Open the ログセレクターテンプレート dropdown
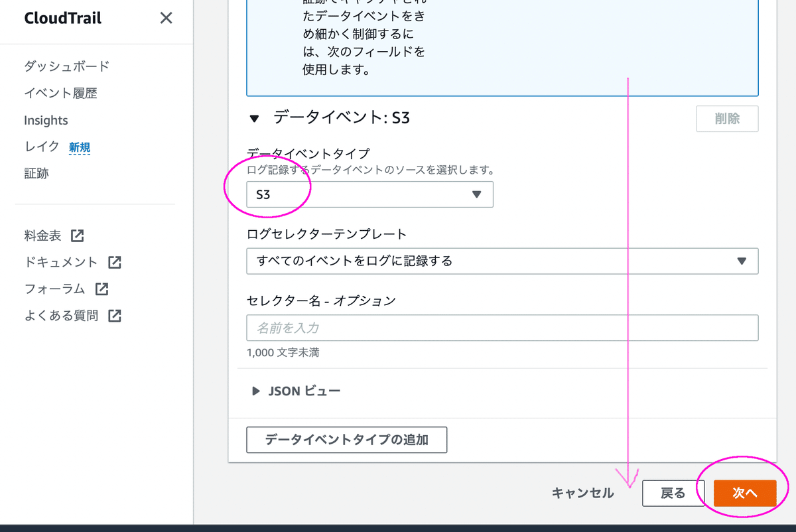796x532 pixels. coord(502,261)
